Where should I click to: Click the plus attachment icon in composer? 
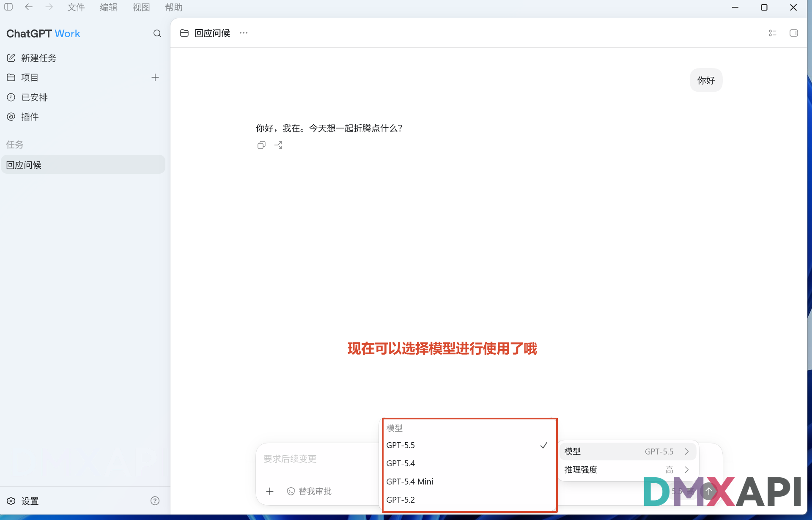270,491
